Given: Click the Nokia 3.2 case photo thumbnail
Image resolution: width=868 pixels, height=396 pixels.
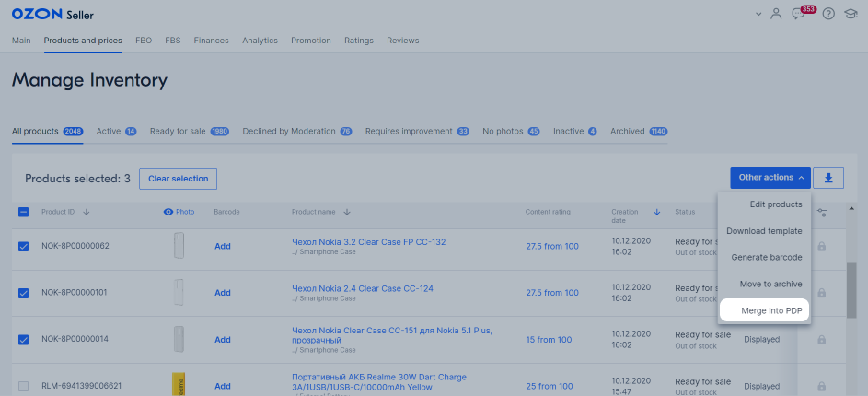Looking at the screenshot, I should tap(179, 245).
